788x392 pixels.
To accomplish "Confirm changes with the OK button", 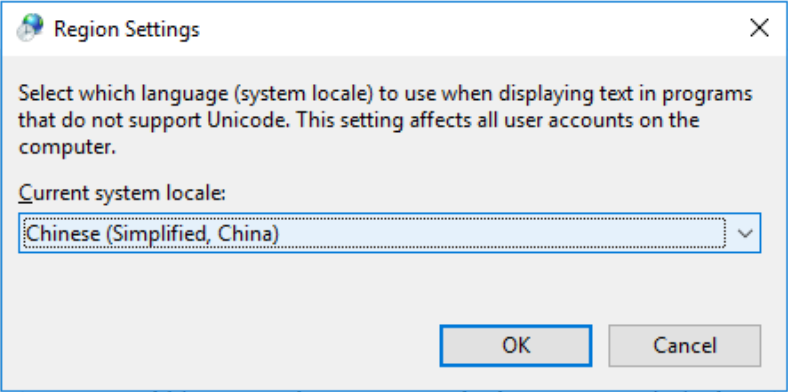I will tap(516, 346).
